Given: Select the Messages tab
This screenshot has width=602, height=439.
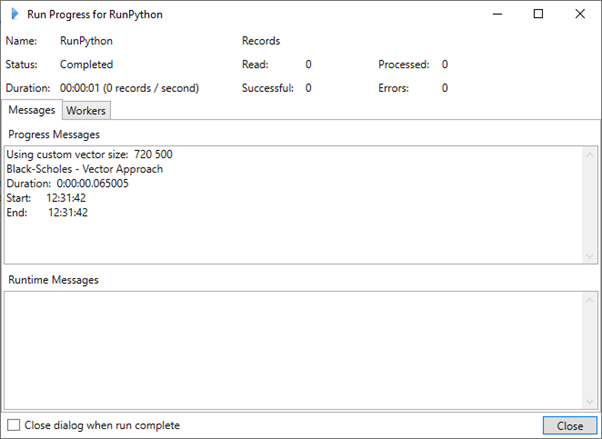Looking at the screenshot, I should 32,110.
